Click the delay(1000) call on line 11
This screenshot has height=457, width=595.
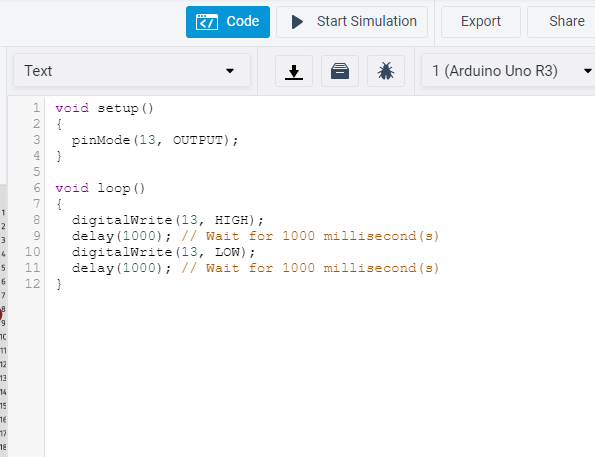coord(121,268)
